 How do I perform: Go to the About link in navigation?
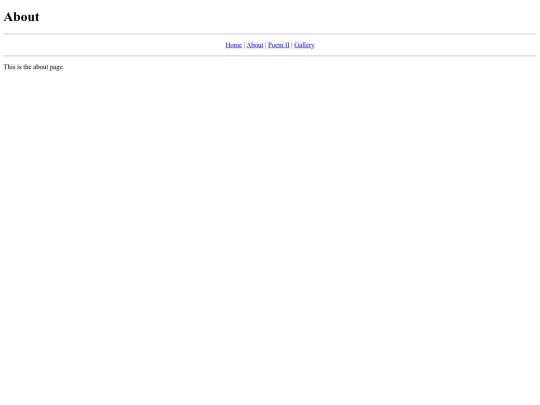(x=255, y=45)
